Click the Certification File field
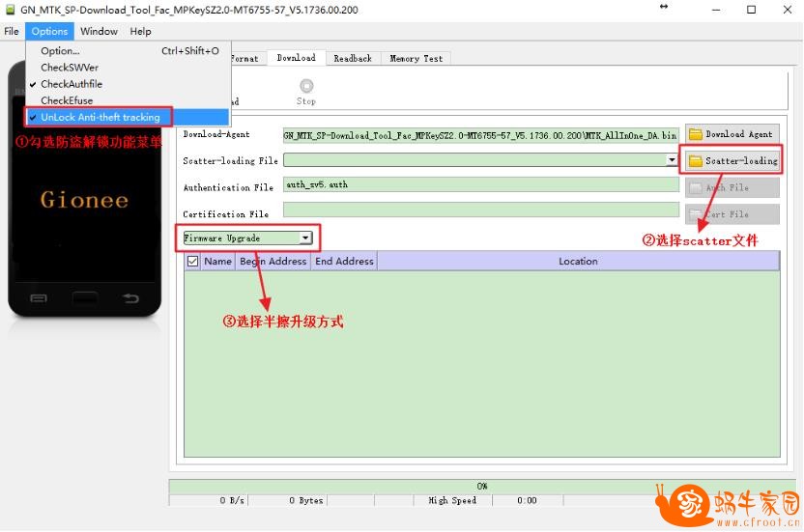This screenshot has height=532, width=804. coord(481,210)
